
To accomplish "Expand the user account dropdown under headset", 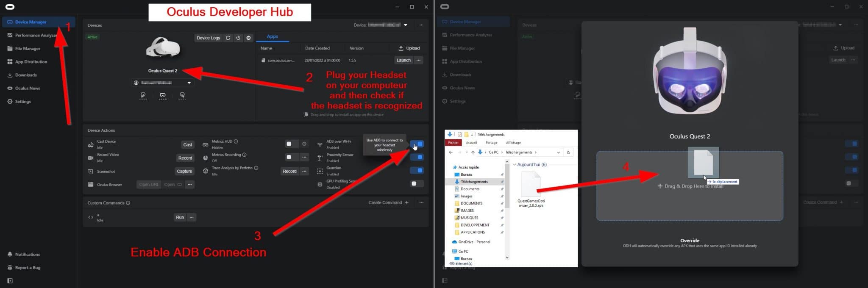I will point(189,83).
